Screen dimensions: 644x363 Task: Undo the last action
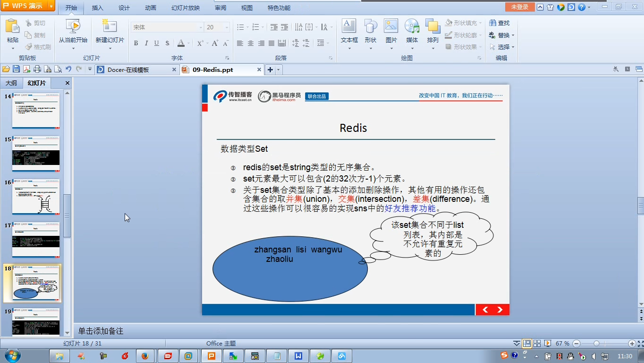68,69
